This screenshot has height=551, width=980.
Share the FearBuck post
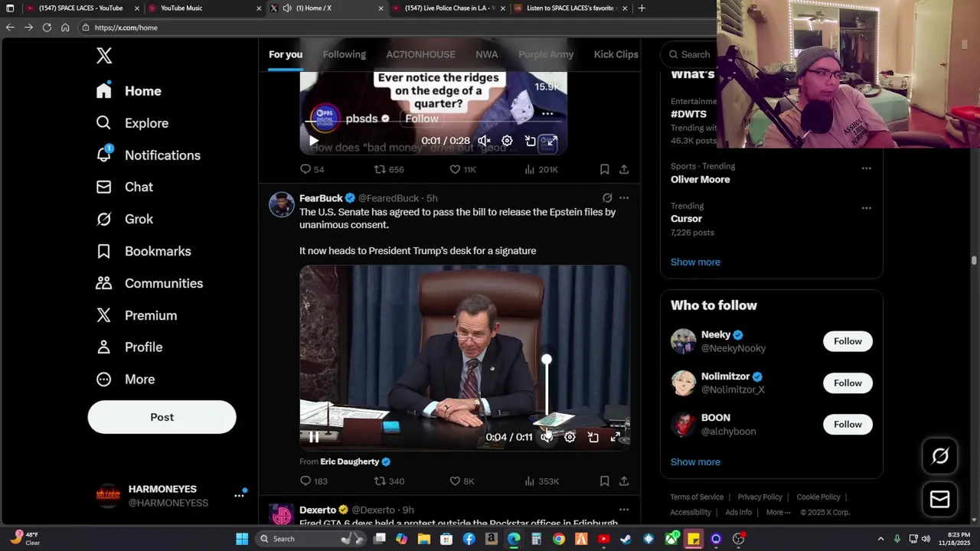pyautogui.click(x=624, y=481)
